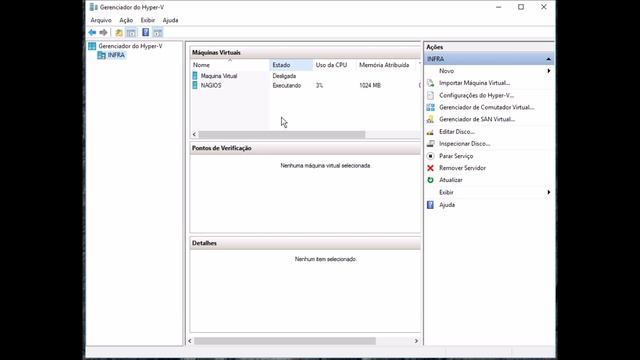This screenshot has width=640, height=360.
Task: Click the Atualizar action text
Action: point(451,180)
